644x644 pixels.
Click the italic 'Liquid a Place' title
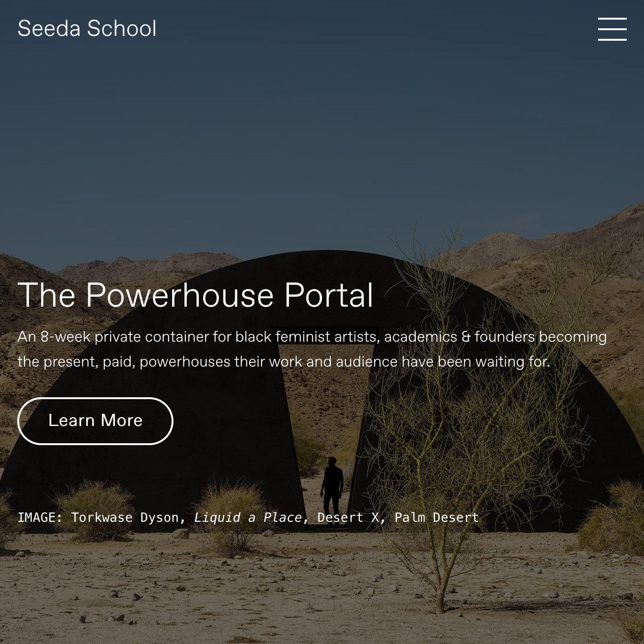(248, 517)
